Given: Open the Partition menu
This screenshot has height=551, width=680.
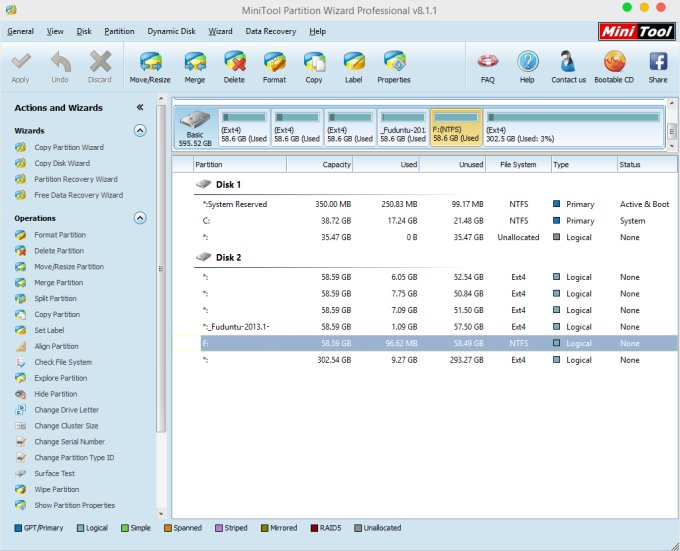Looking at the screenshot, I should 119,31.
